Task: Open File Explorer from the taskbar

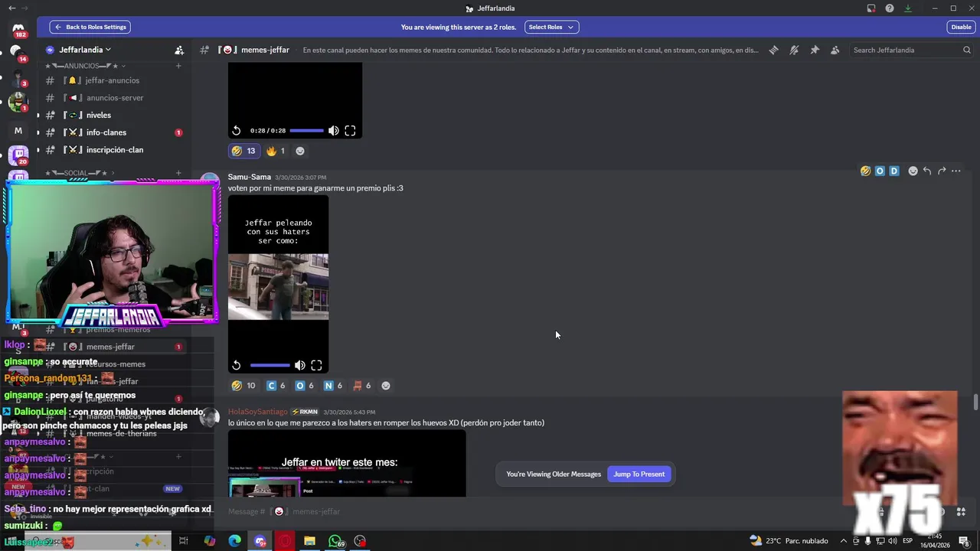Action: click(x=309, y=541)
